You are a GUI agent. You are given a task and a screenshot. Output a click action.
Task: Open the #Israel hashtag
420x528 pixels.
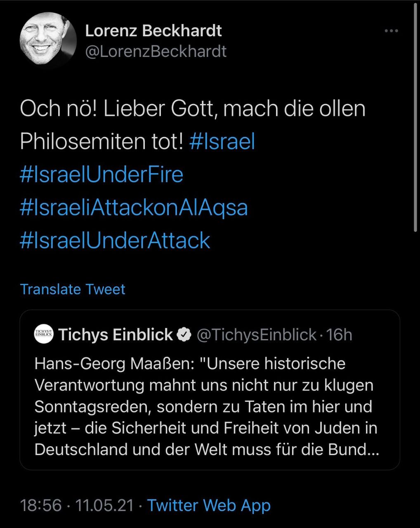pyautogui.click(x=222, y=141)
